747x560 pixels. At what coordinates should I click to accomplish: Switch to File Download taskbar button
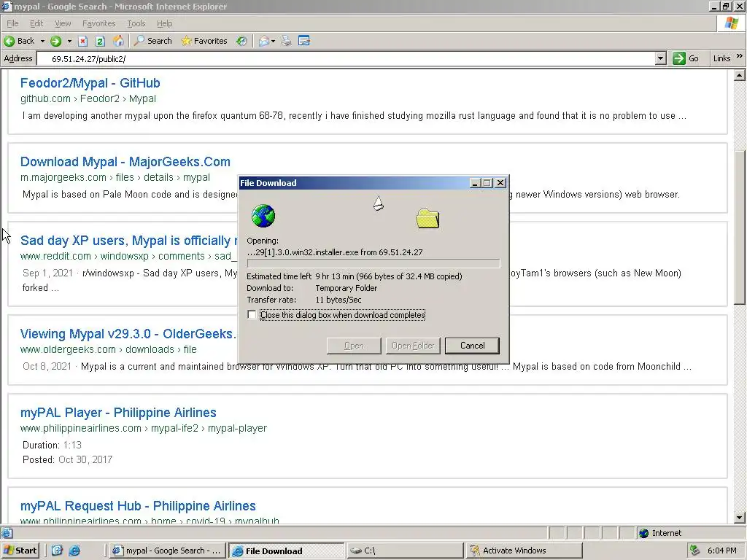click(286, 551)
